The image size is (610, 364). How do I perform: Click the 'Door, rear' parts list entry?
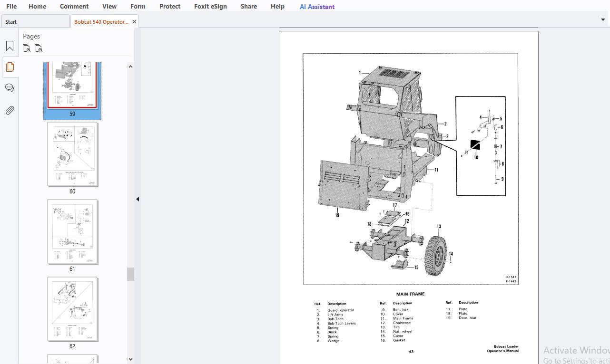click(467, 318)
